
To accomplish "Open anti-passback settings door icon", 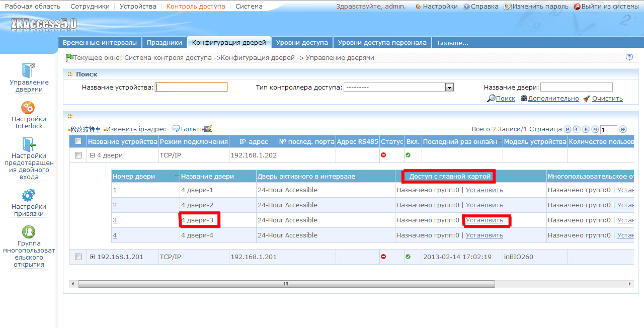I will [29, 144].
